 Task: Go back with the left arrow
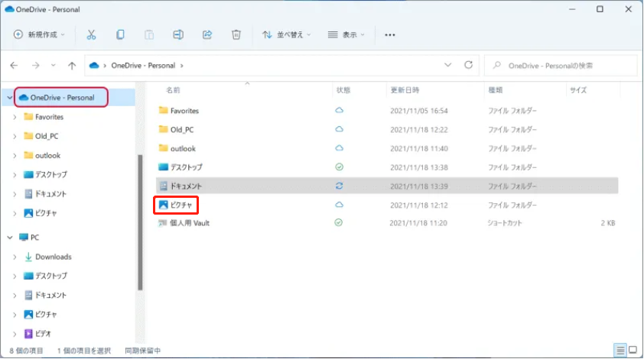pos(14,65)
